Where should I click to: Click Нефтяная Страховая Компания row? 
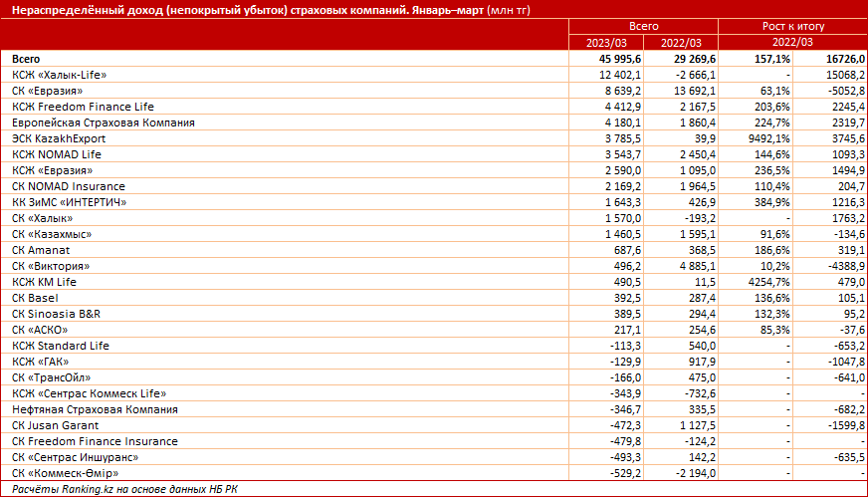point(434,410)
